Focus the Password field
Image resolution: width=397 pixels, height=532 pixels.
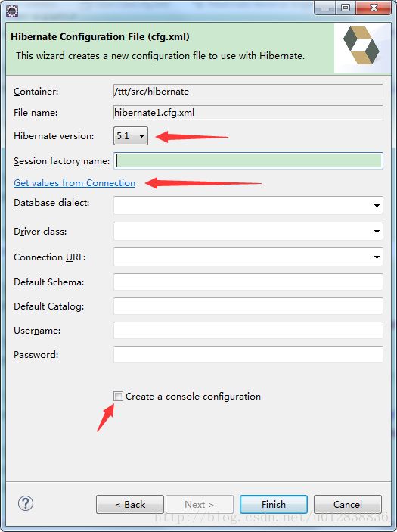click(248, 355)
